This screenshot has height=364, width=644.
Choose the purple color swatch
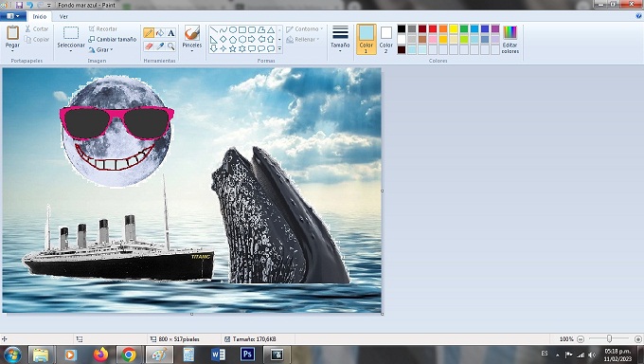point(495,28)
